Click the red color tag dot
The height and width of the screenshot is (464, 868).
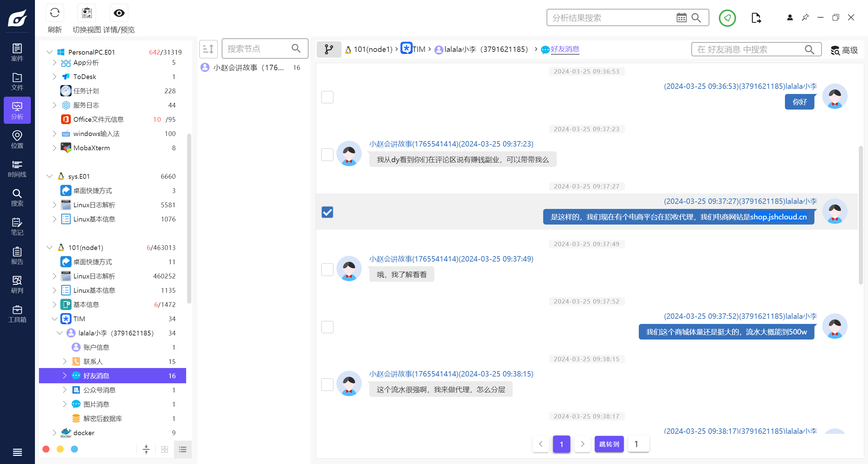(46, 449)
